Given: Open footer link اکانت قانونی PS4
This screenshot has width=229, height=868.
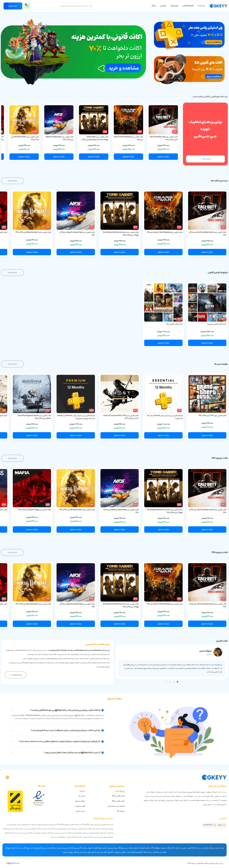Looking at the screenshot, I should (x=118, y=796).
